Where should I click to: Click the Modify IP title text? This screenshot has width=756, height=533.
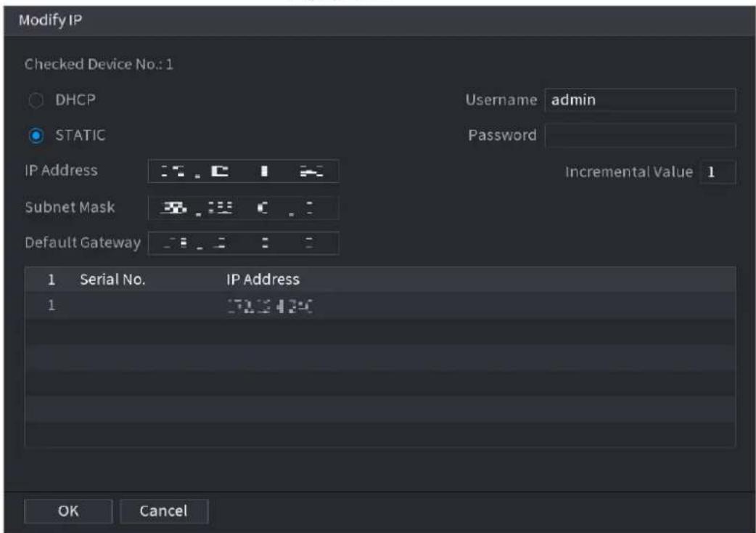tap(50, 20)
